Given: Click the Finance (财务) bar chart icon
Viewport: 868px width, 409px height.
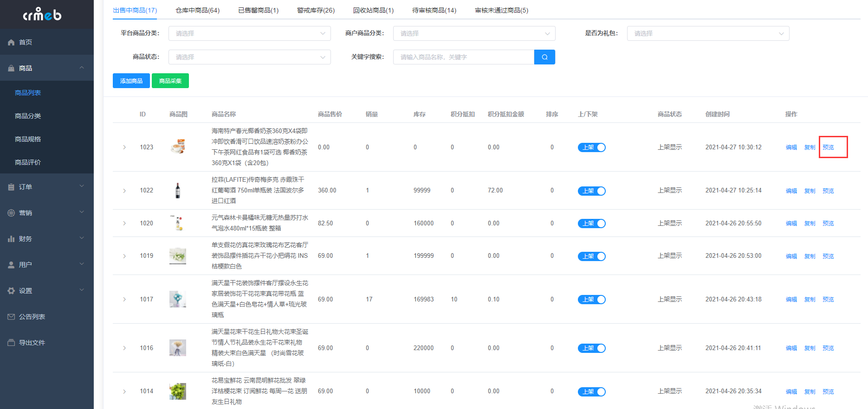Looking at the screenshot, I should point(11,239).
